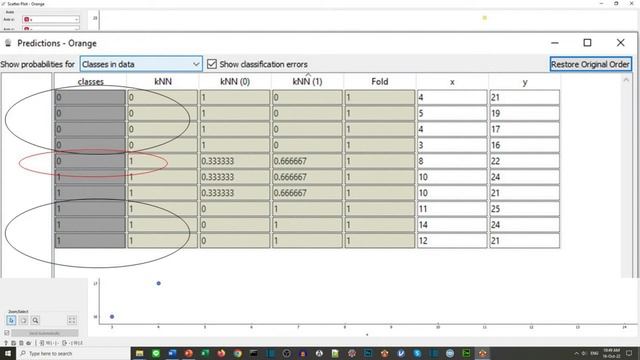
Task: Open the Show probabilities for dropdown
Action: coord(141,64)
